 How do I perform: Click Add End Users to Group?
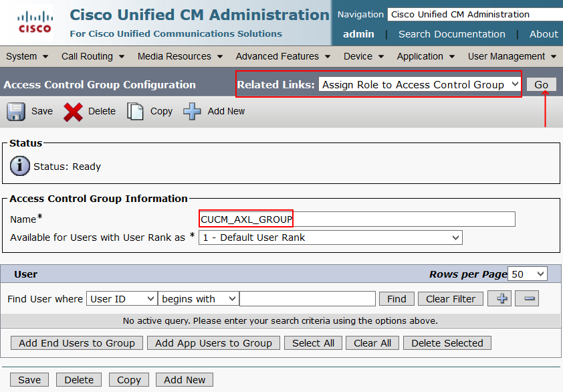click(x=77, y=342)
